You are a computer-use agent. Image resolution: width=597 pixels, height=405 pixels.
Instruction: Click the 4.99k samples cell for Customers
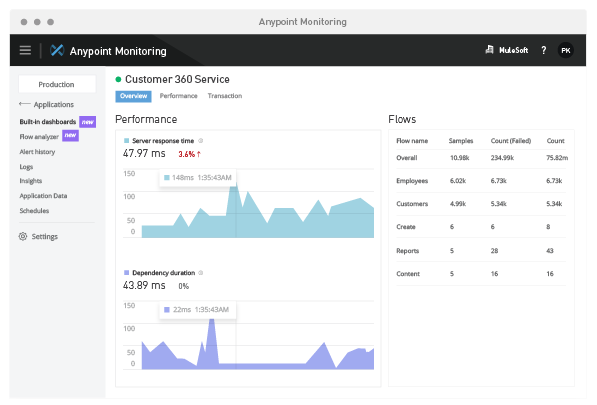[x=458, y=204]
